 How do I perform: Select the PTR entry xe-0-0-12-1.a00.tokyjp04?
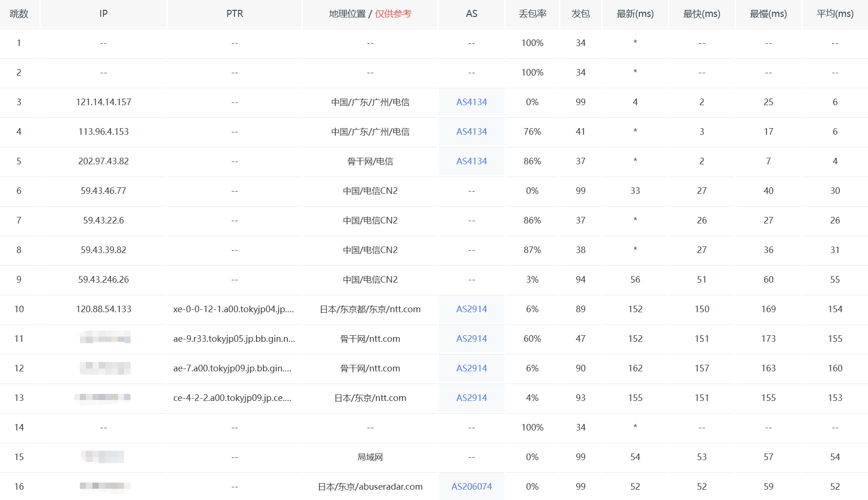[234, 309]
